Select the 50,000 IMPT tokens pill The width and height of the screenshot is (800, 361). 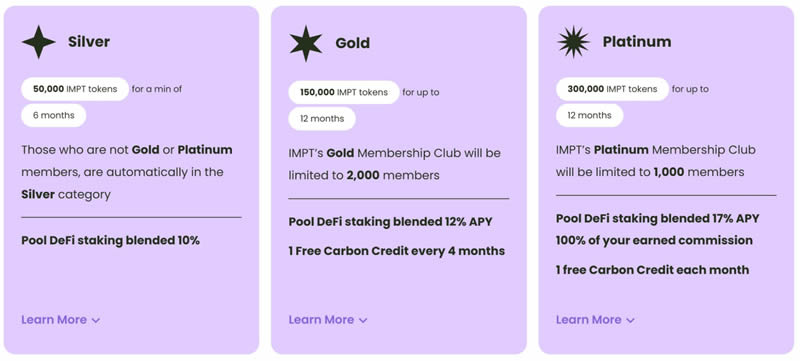point(75,89)
